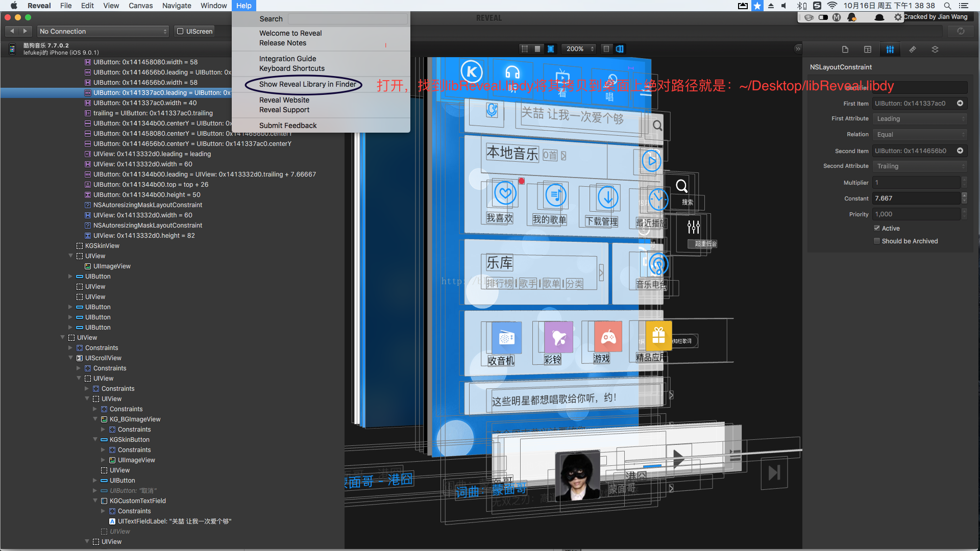Click the eject icon in menu bar
Screen dimensions: 980x551
pos(771,6)
